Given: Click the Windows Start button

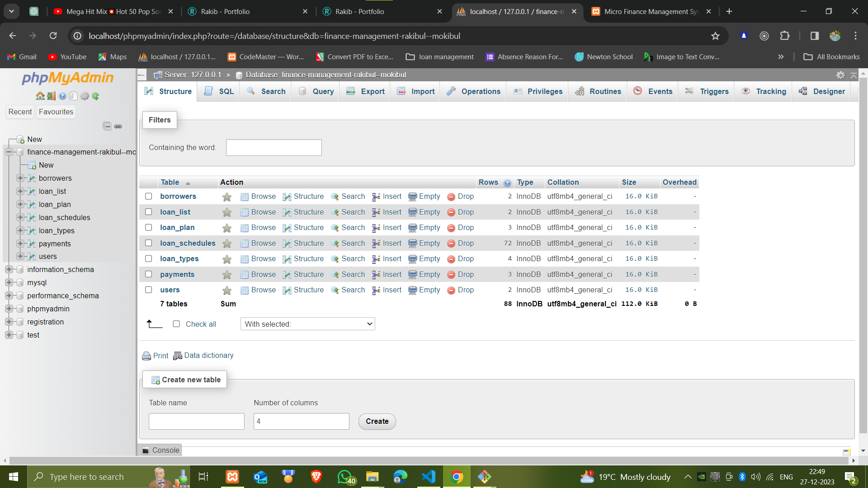Looking at the screenshot, I should pyautogui.click(x=14, y=477).
